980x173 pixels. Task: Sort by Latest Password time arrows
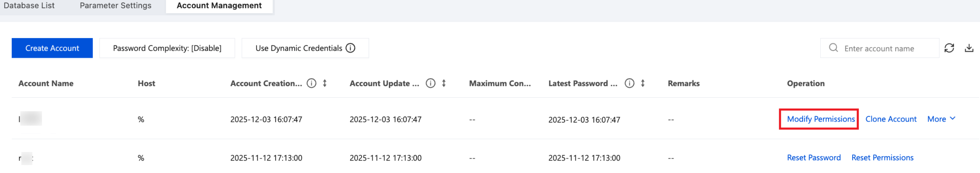pos(643,83)
